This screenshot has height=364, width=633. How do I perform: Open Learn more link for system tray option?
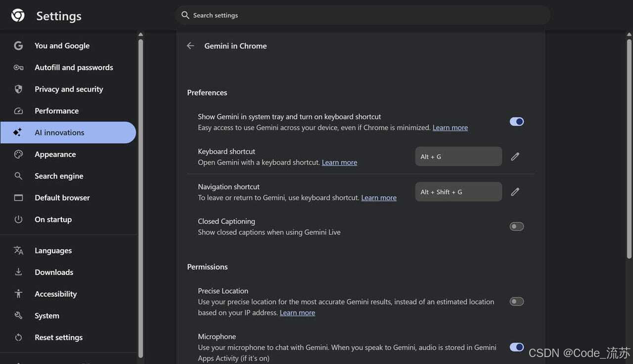coord(450,128)
